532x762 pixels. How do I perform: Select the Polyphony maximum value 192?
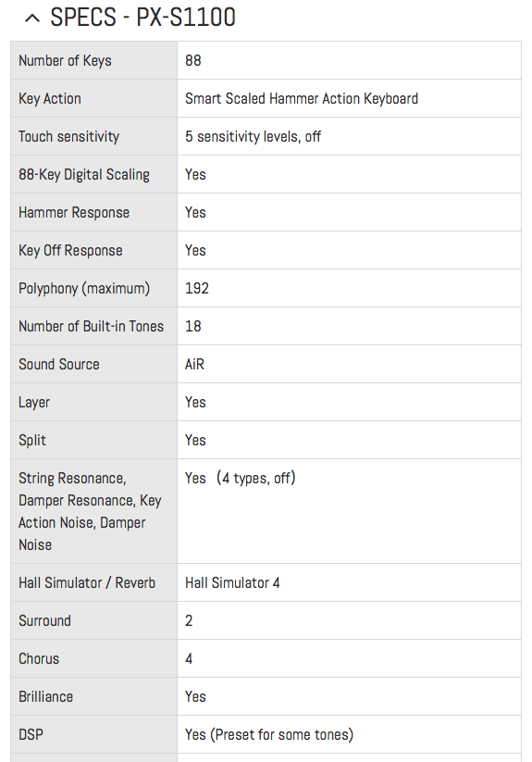pyautogui.click(x=197, y=288)
